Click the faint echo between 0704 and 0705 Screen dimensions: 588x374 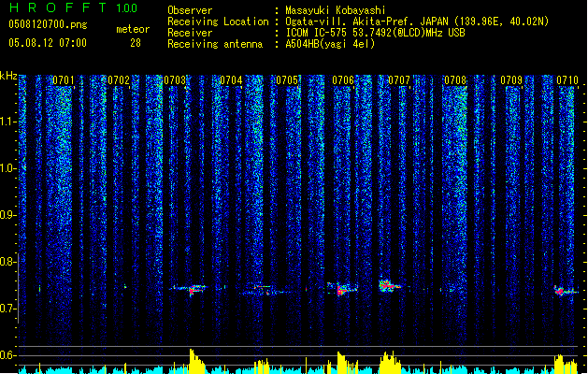pos(264,290)
